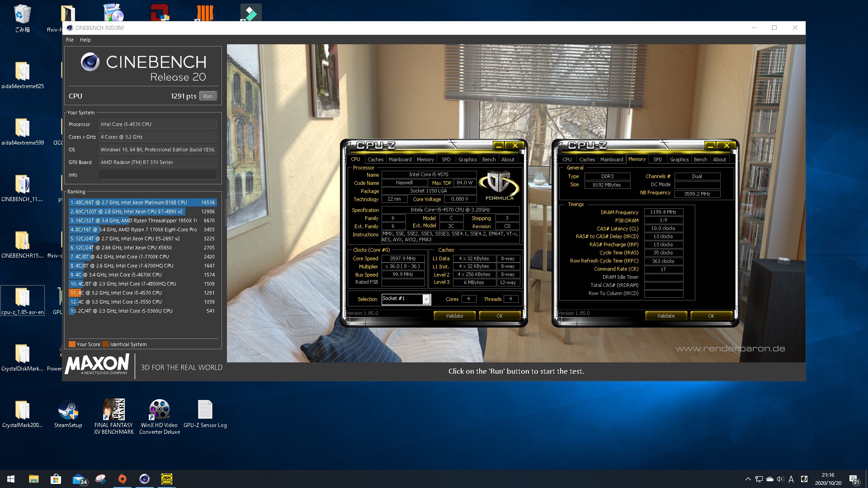Switch to SPD tab in right CPU-Z
The height and width of the screenshot is (488, 868).
point(658,160)
